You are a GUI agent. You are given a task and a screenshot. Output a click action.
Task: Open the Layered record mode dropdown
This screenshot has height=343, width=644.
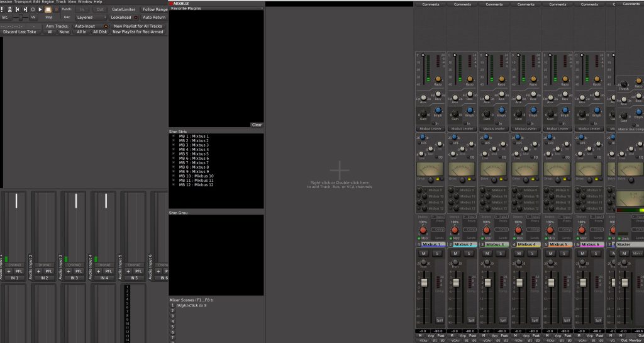90,18
